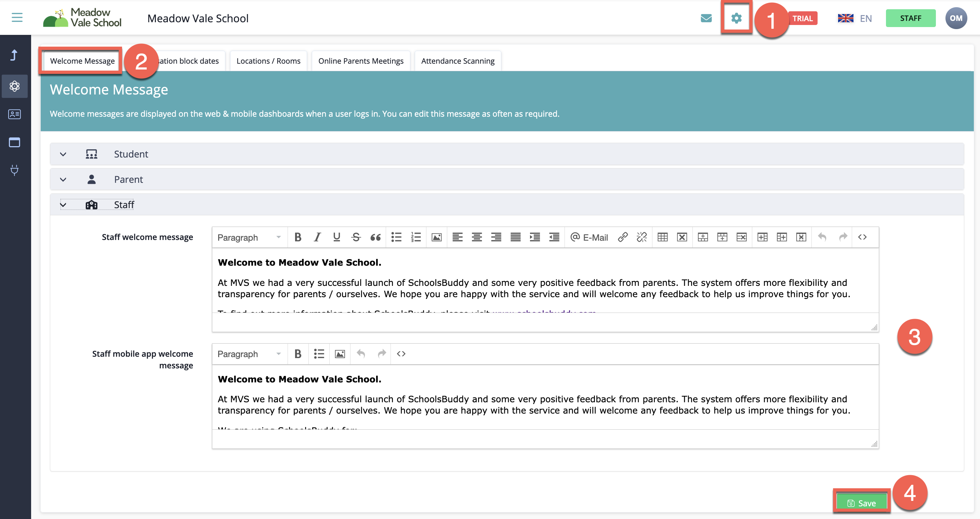Open the messages envelope icon in the header
The width and height of the screenshot is (980, 519).
pyautogui.click(x=706, y=17)
